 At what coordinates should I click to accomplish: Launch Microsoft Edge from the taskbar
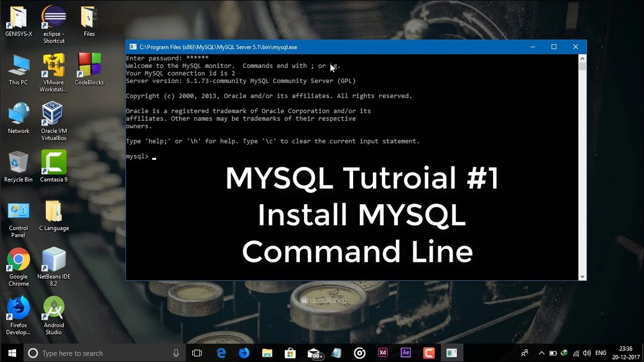coord(221,353)
